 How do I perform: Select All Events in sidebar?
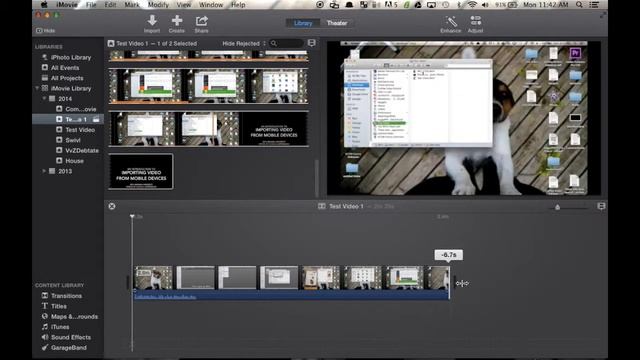[61, 68]
